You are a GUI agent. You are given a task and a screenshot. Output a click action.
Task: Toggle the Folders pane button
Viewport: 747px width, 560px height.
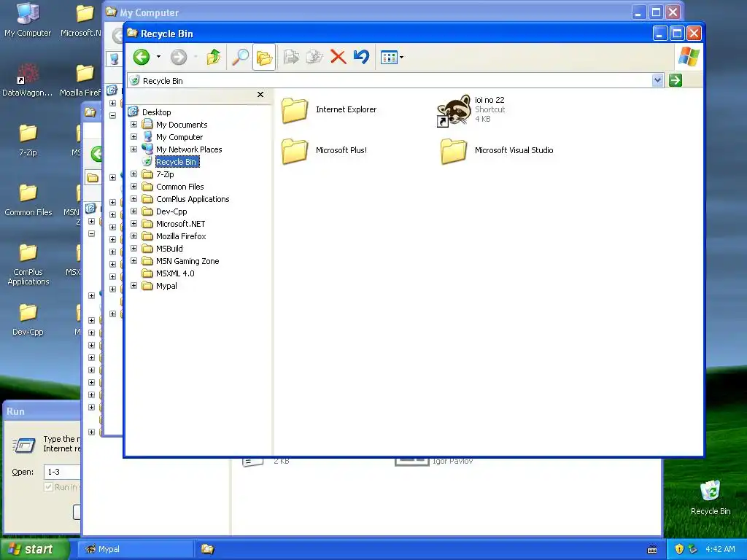pos(264,57)
